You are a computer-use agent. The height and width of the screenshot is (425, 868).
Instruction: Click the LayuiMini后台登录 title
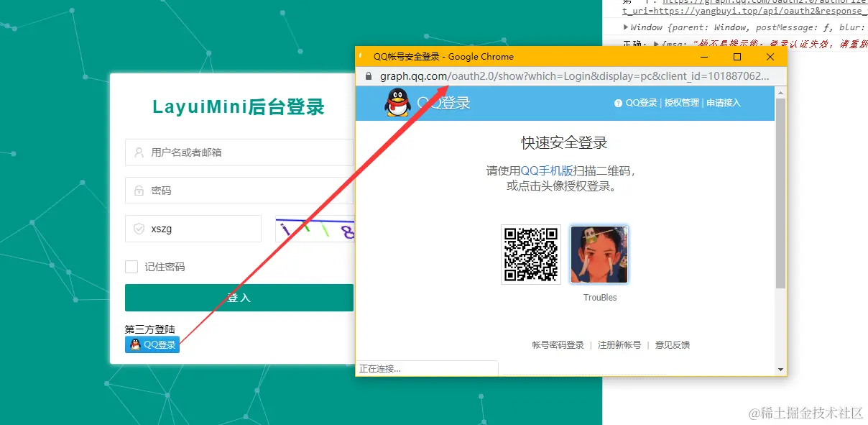click(239, 107)
